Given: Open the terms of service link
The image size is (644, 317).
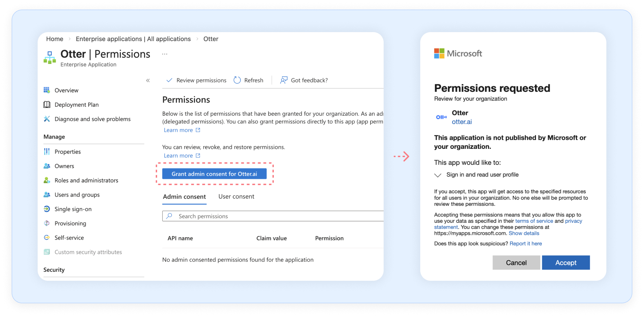Looking at the screenshot, I should (x=534, y=221).
